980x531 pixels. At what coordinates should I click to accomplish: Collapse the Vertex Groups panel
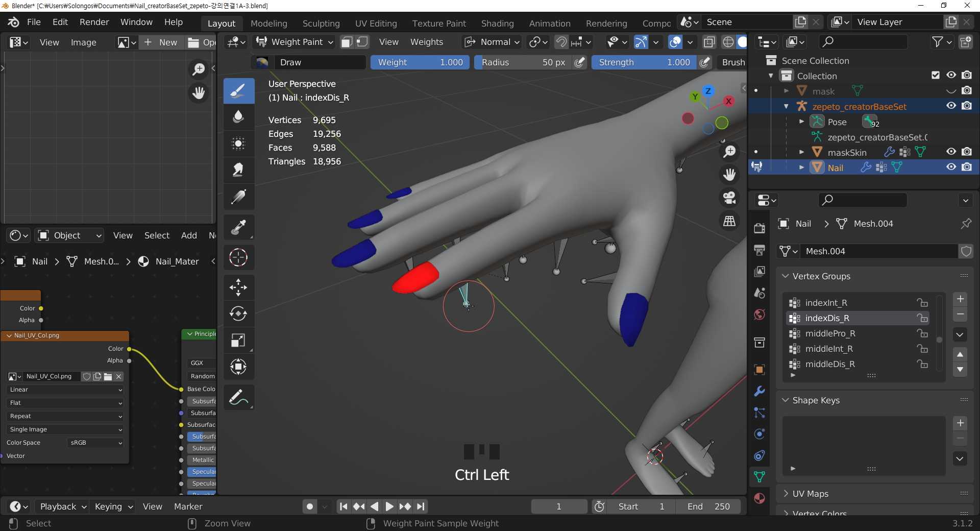(786, 276)
